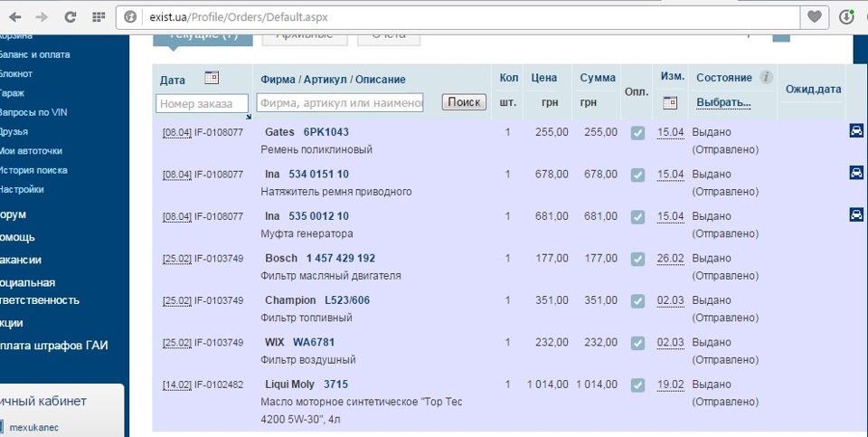Click the site info icon before exist.ua URL
The width and height of the screenshot is (868, 437).
pyautogui.click(x=130, y=17)
